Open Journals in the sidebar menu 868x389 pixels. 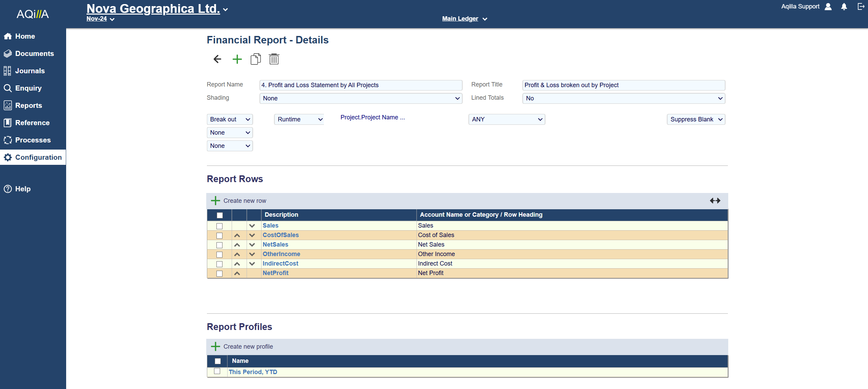30,71
